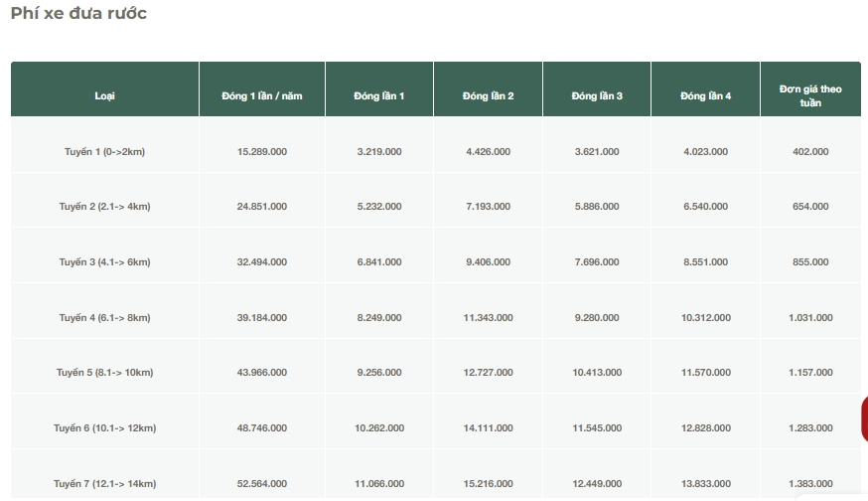Image resolution: width=868 pixels, height=501 pixels.
Task: Click the 11.343.000 cell in Tuyến 4
Action: 488,318
